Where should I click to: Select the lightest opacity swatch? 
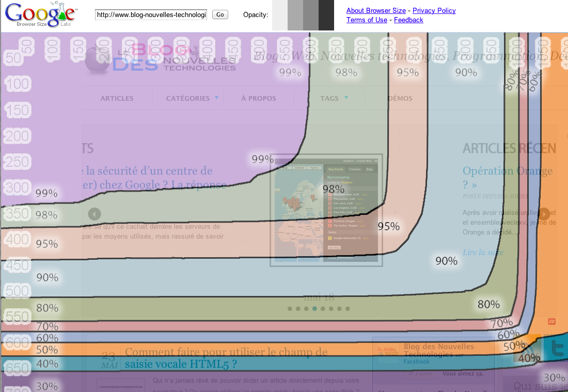(280, 15)
